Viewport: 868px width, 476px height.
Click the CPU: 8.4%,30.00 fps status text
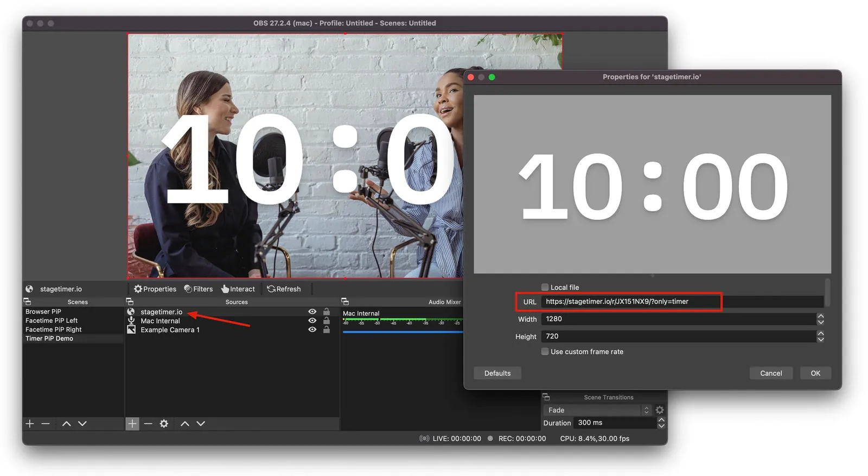point(595,439)
